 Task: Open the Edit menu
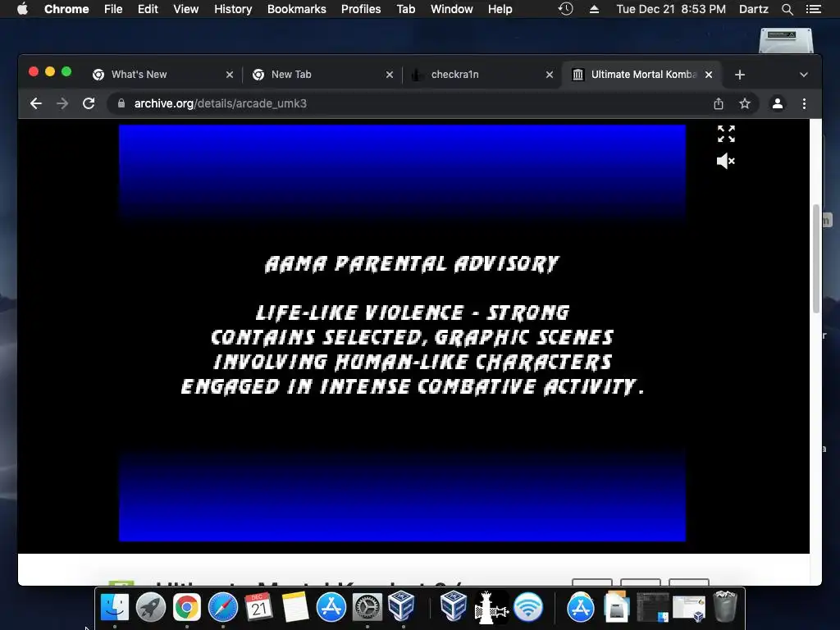[148, 9]
